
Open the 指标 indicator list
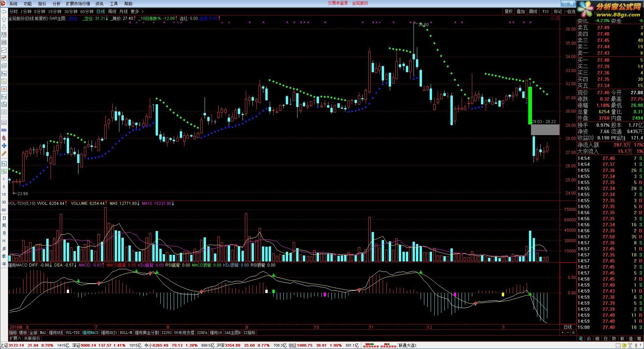[x=13, y=333]
